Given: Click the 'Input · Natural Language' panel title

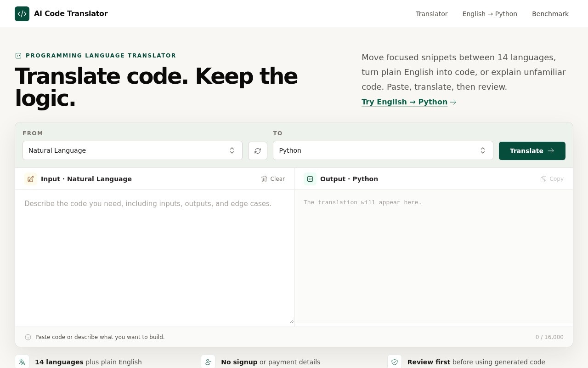Looking at the screenshot, I should tap(86, 179).
